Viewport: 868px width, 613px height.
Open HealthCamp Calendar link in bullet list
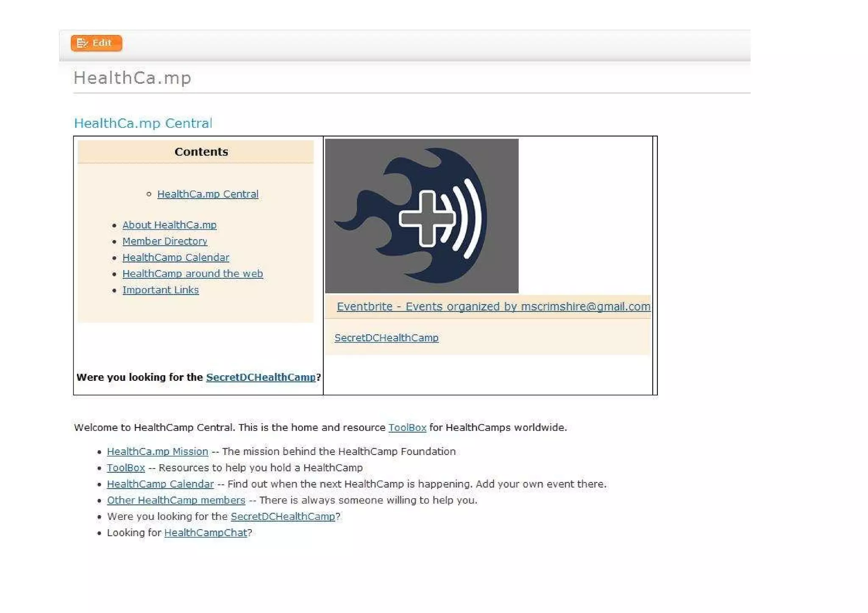click(160, 484)
